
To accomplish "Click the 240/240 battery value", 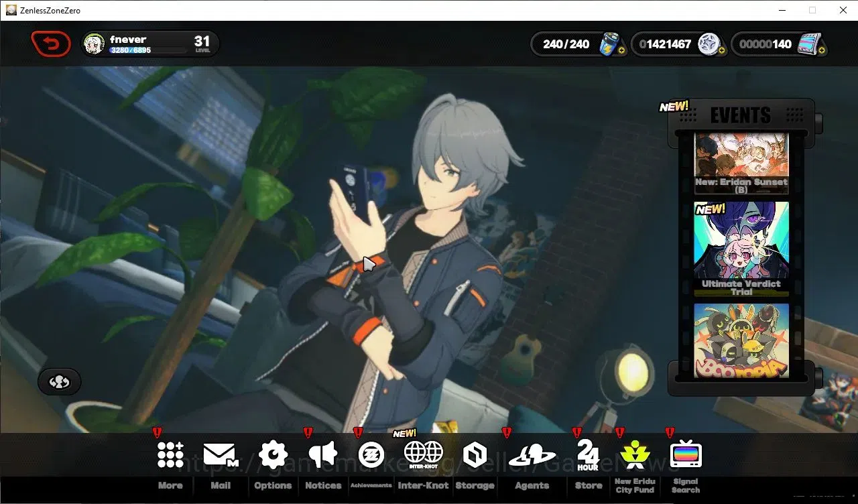I will click(566, 44).
